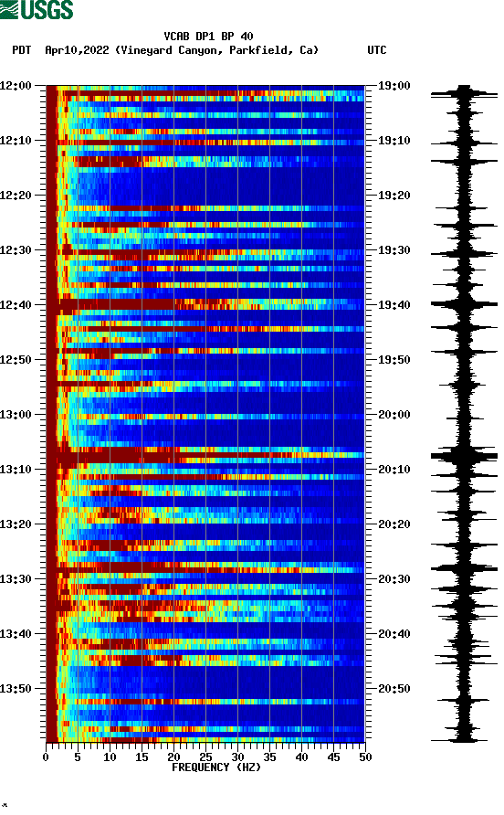Click the 13:50 PDT time label
This screenshot has height=815, width=504.
(16, 689)
